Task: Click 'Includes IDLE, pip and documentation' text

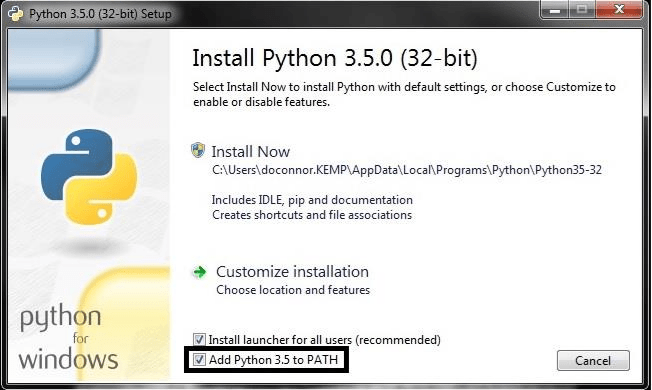Action: click(312, 200)
